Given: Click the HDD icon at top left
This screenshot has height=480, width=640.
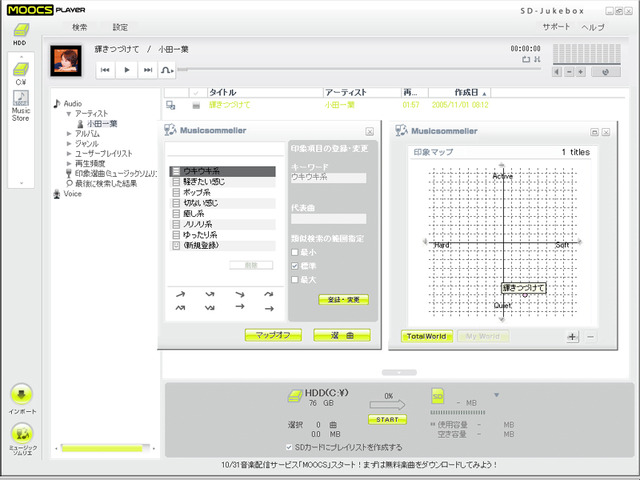Looking at the screenshot, I should point(20,31).
